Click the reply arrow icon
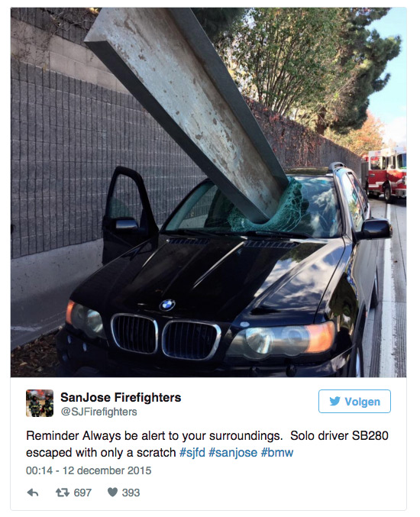 (33, 493)
